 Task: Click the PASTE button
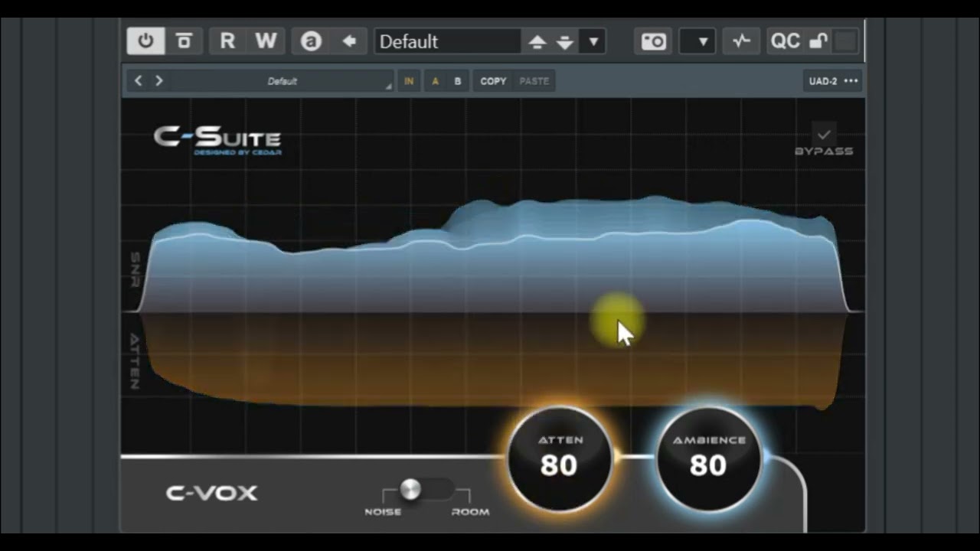pyautogui.click(x=534, y=81)
